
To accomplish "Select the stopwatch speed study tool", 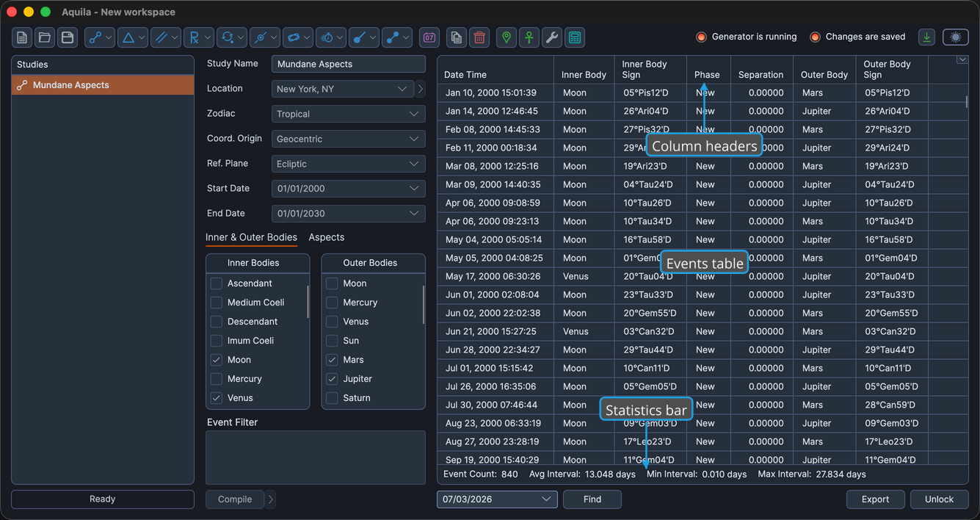I will pos(326,37).
